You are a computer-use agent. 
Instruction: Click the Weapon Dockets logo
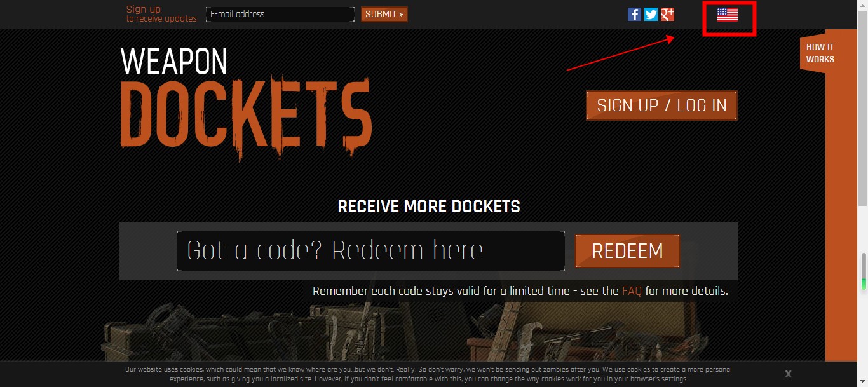coord(245,103)
